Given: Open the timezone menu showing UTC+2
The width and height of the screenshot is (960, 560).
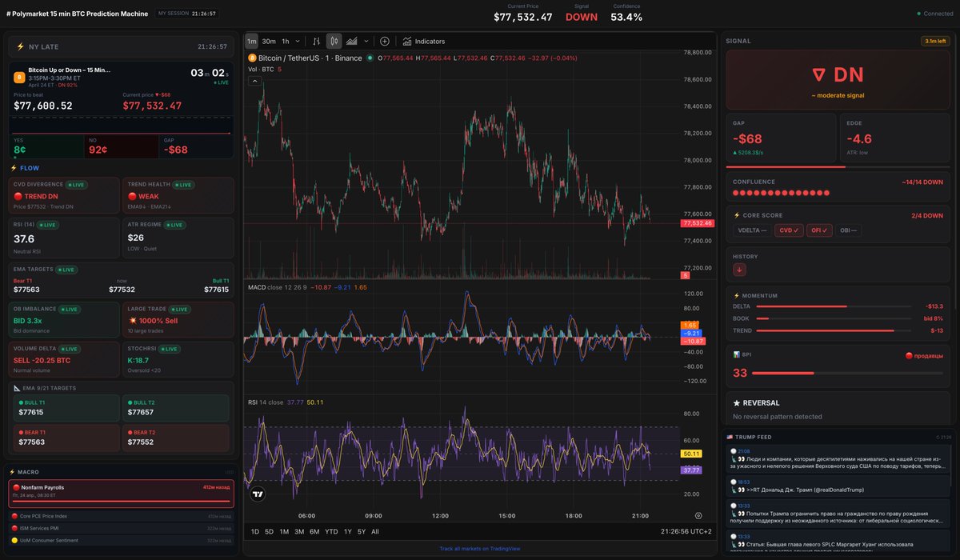Looking at the screenshot, I should tap(686, 531).
